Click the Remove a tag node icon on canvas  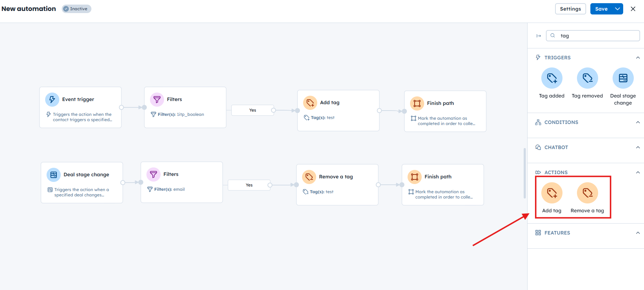click(x=309, y=177)
